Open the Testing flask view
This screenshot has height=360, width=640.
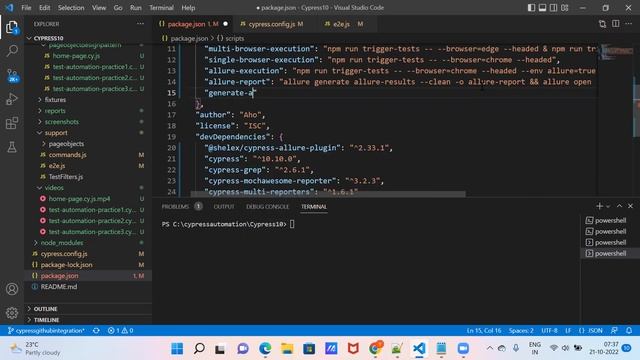point(12,147)
